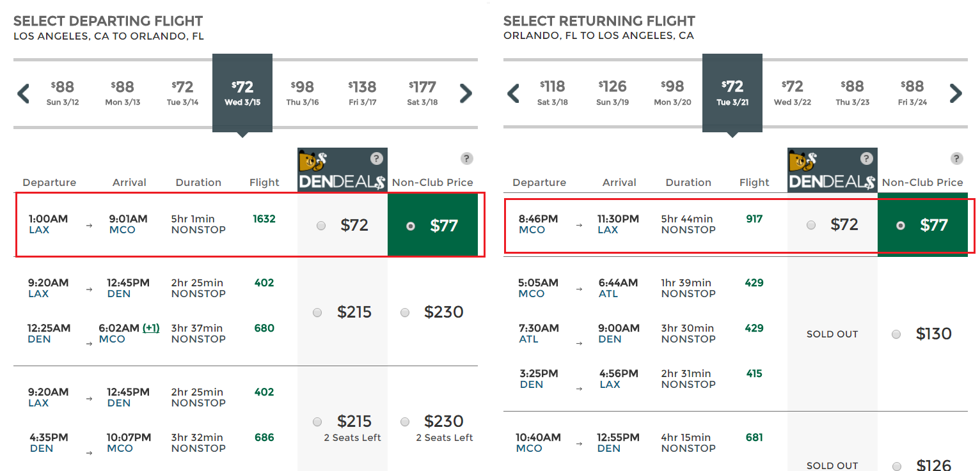Switch returning date to Mon 3/20
The height and width of the screenshot is (471, 980).
[x=672, y=93]
